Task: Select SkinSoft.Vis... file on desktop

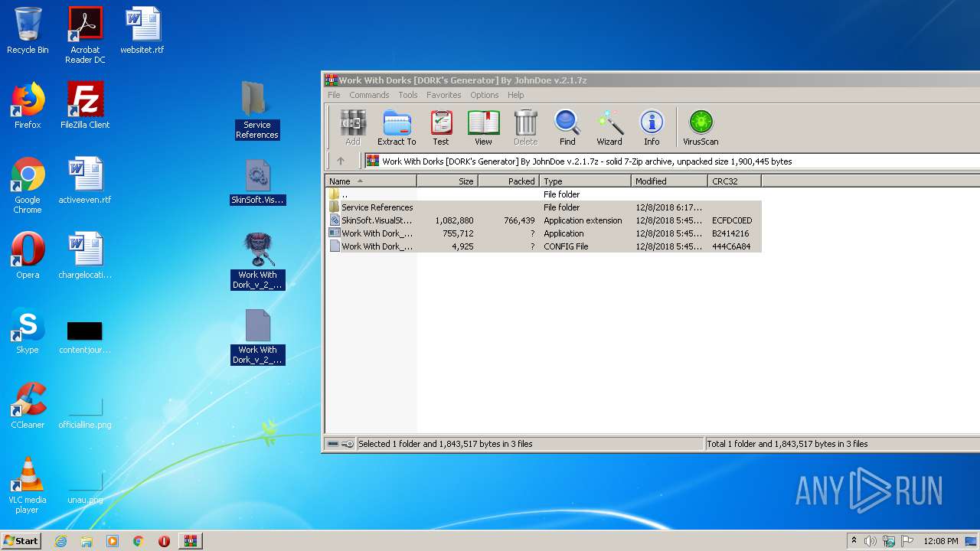Action: [x=257, y=182]
